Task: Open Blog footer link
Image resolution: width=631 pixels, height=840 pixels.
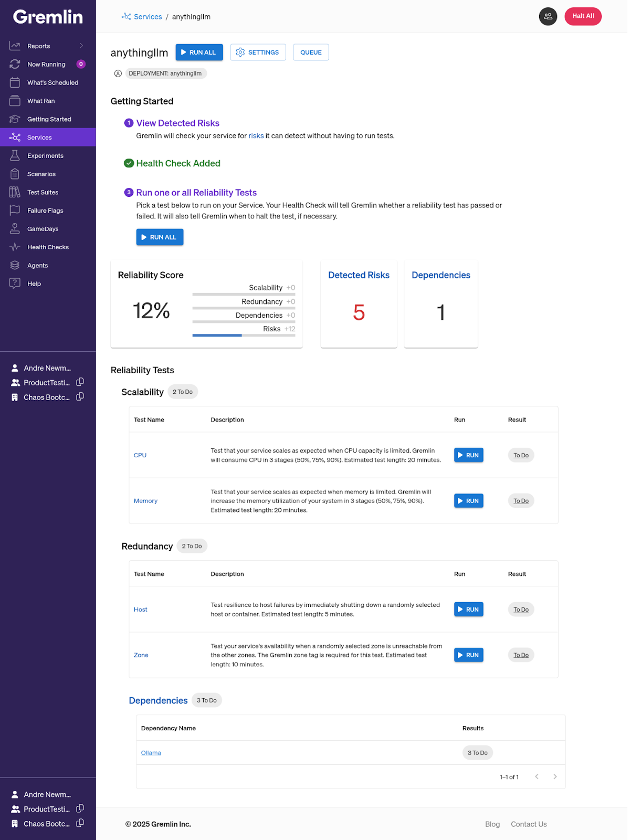Action: (x=492, y=824)
